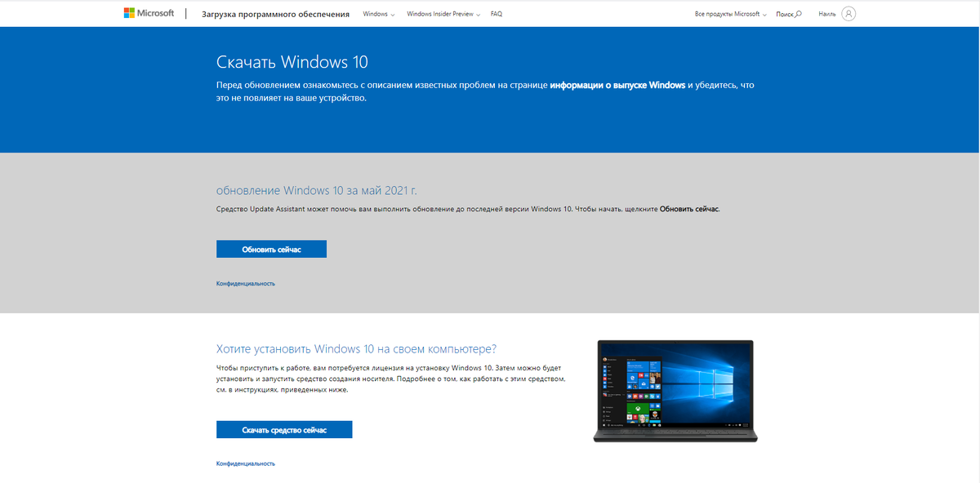Open Все продукты Microsoft dropdown
Image resolution: width=980 pixels, height=483 pixels.
[730, 14]
